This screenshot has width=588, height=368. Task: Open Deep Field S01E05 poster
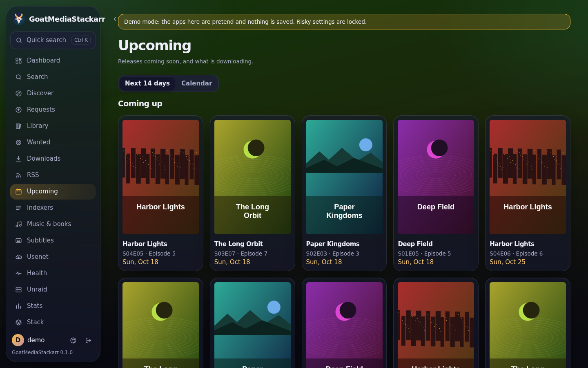coord(436,177)
